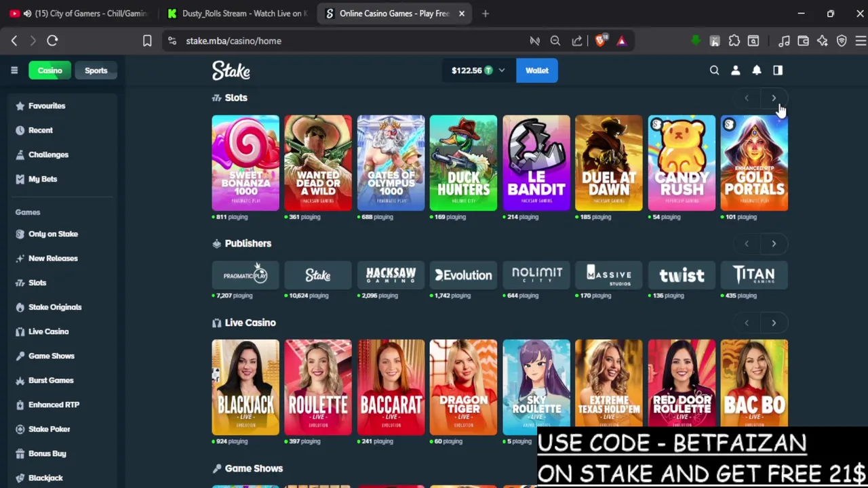Open Leo AI sparkle icon
Image resolution: width=868 pixels, height=488 pixels.
pos(823,41)
